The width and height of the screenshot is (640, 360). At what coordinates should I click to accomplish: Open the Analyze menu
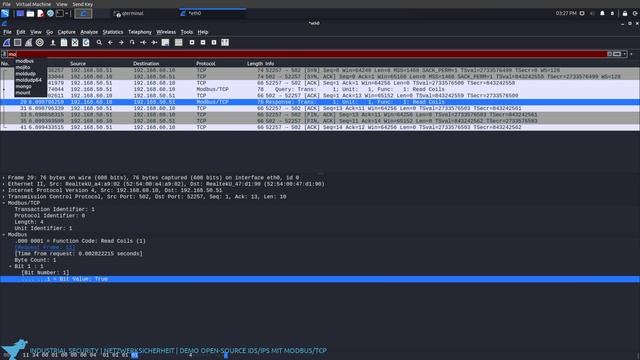pyautogui.click(x=89, y=32)
